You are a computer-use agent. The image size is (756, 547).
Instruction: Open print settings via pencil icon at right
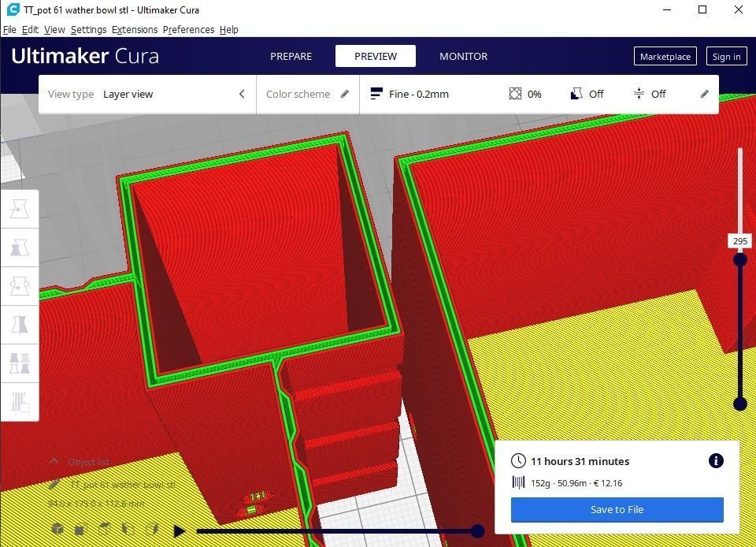click(x=704, y=94)
